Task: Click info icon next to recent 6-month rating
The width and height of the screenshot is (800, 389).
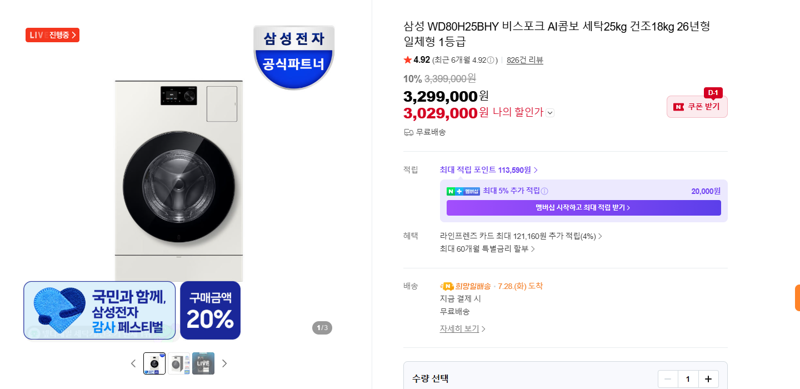Action: [491, 60]
